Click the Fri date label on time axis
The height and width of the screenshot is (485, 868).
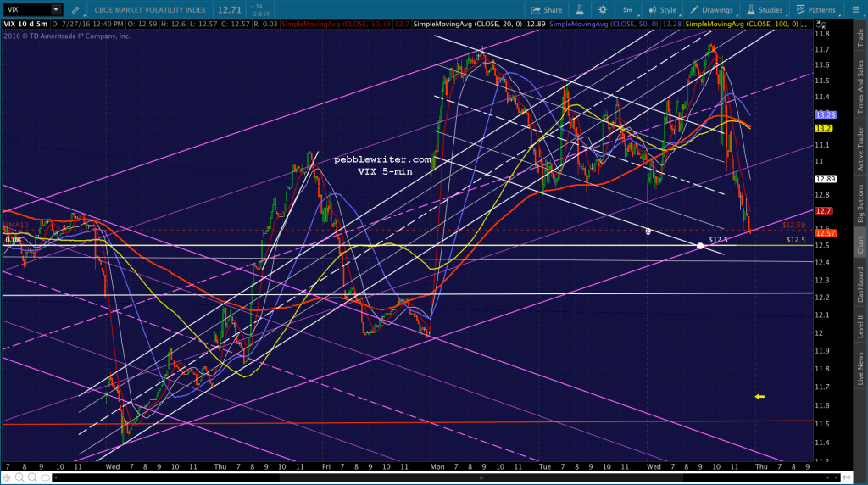(326, 466)
